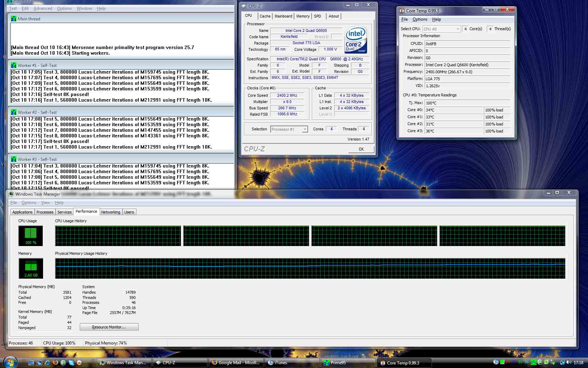Switch to iTunes via its taskbar button
This screenshot has height=368, width=588.
click(x=292, y=363)
